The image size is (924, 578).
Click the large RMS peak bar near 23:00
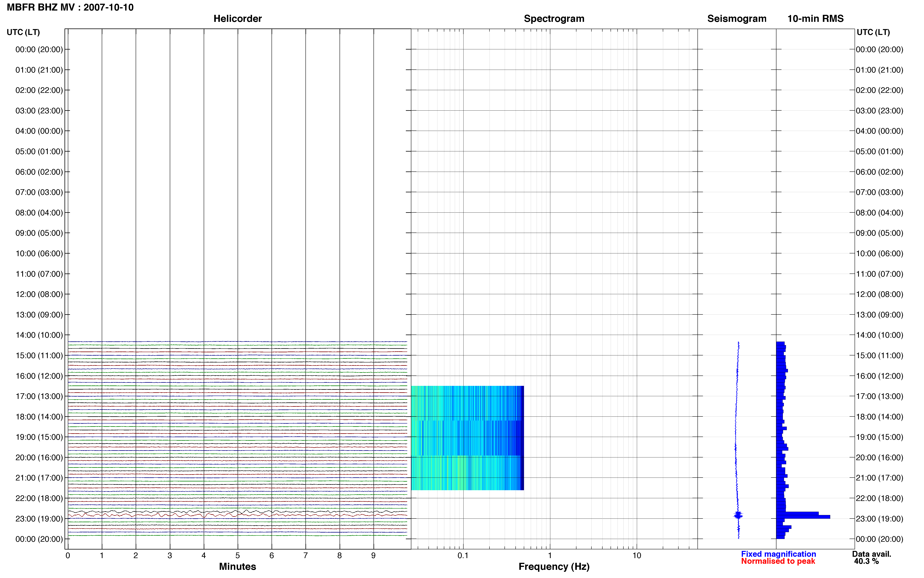click(x=803, y=517)
